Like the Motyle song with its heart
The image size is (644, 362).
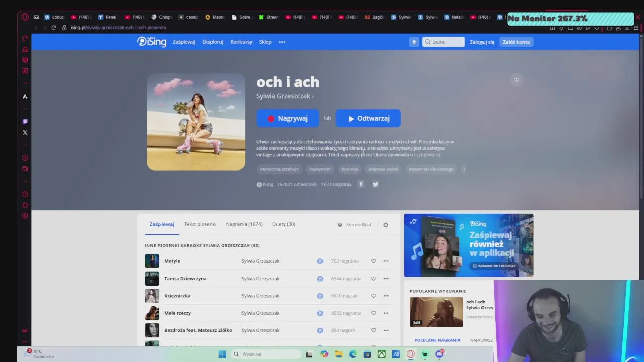(x=373, y=261)
